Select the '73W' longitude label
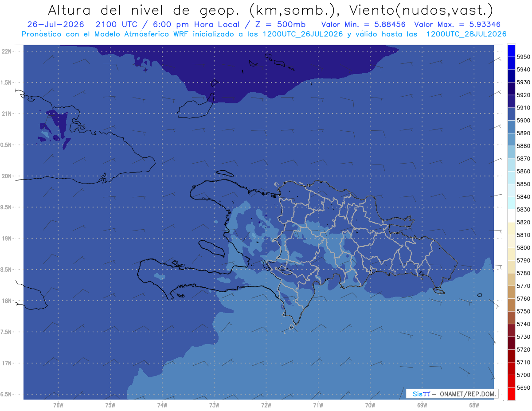This screenshot has height=411, width=532. [x=214, y=405]
